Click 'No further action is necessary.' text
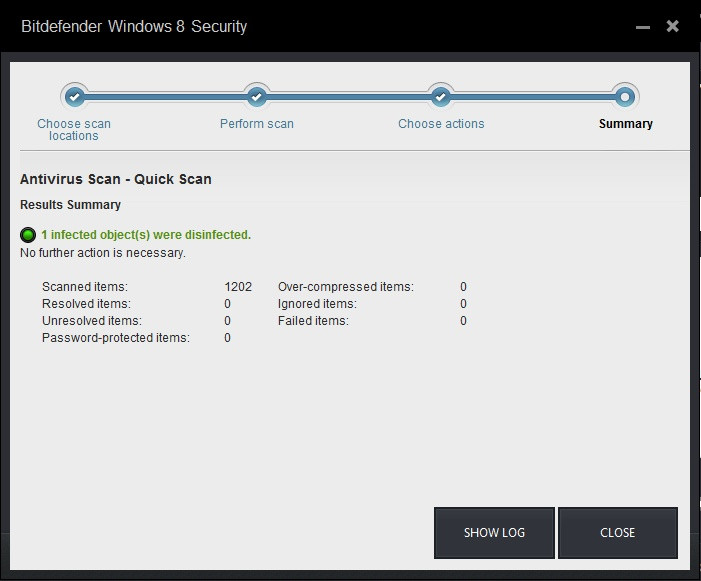 (x=103, y=253)
